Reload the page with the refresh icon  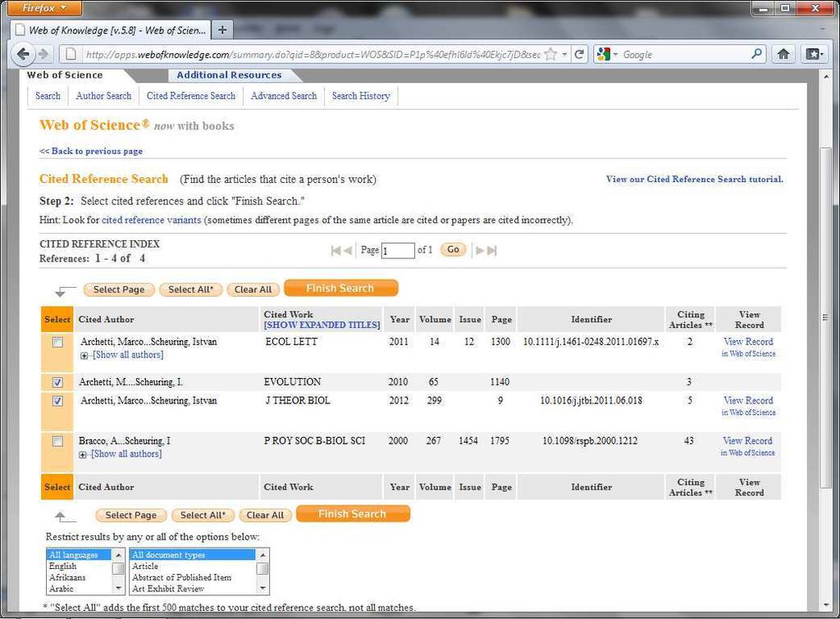tap(579, 54)
